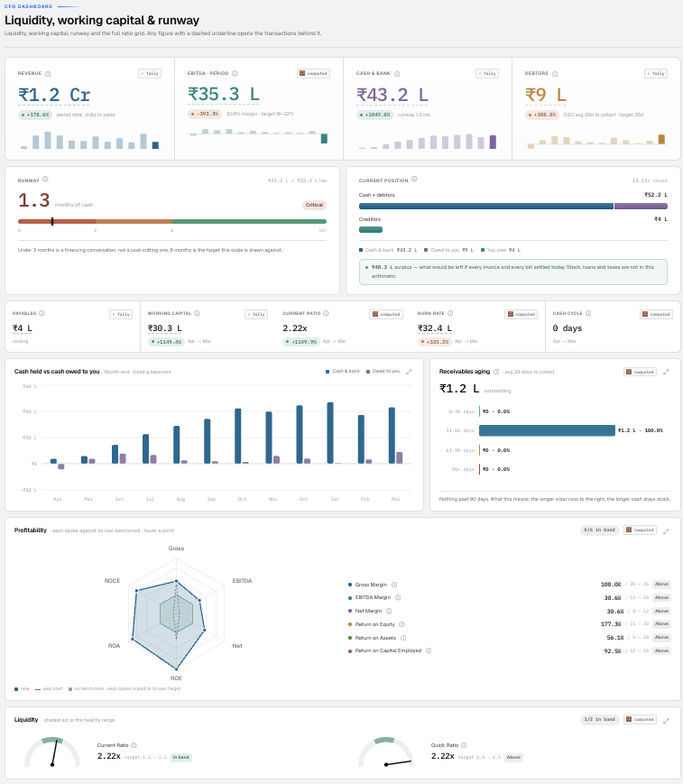Open the ₹32.4 L burn rate figure
This screenshot has height=784, width=683.
tap(435, 328)
